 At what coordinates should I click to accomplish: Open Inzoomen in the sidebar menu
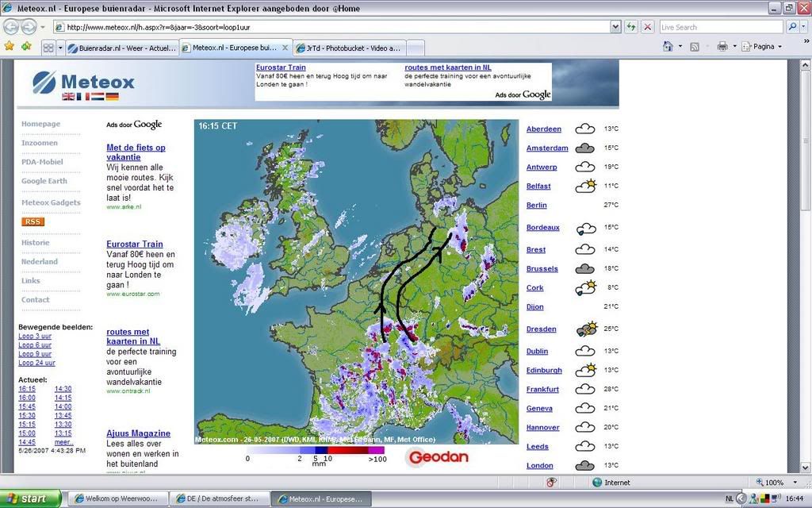pyautogui.click(x=40, y=143)
